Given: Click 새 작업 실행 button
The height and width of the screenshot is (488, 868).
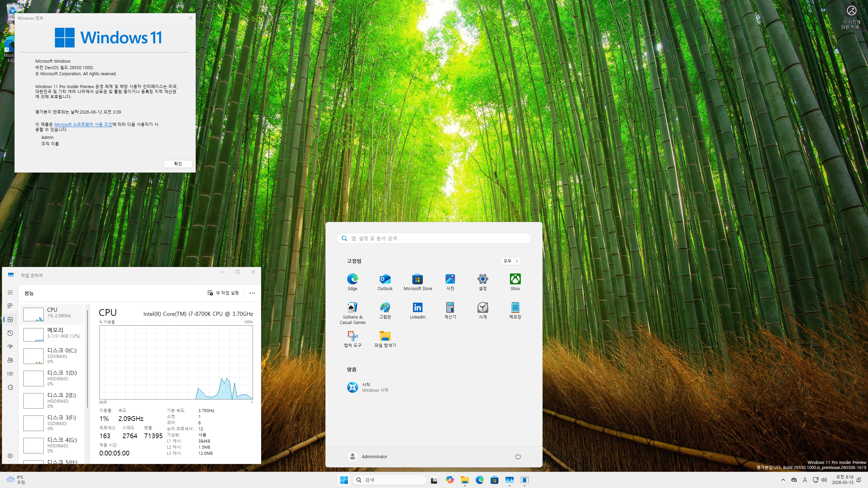Looking at the screenshot, I should pyautogui.click(x=223, y=293).
